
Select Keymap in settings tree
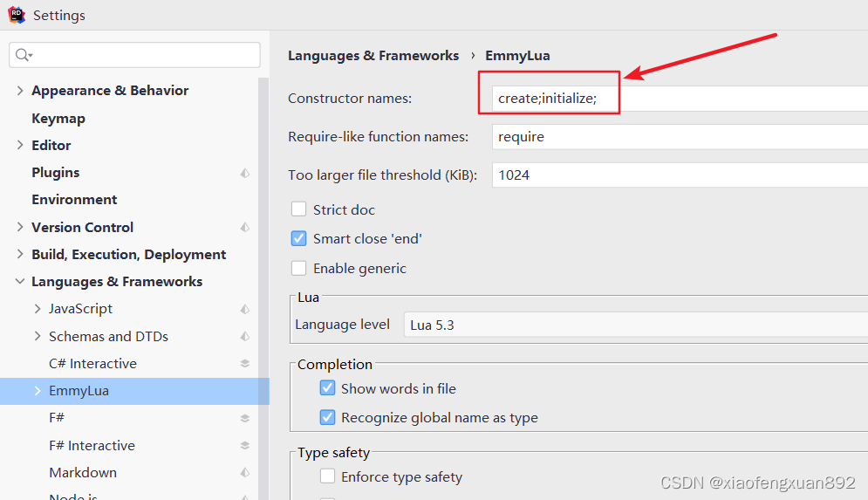[x=58, y=119]
